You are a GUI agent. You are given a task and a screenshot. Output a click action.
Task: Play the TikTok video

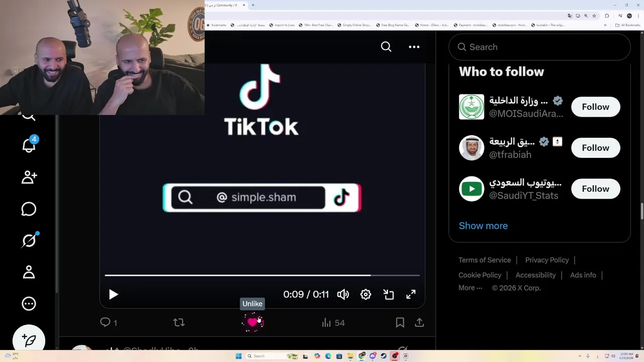(x=113, y=295)
